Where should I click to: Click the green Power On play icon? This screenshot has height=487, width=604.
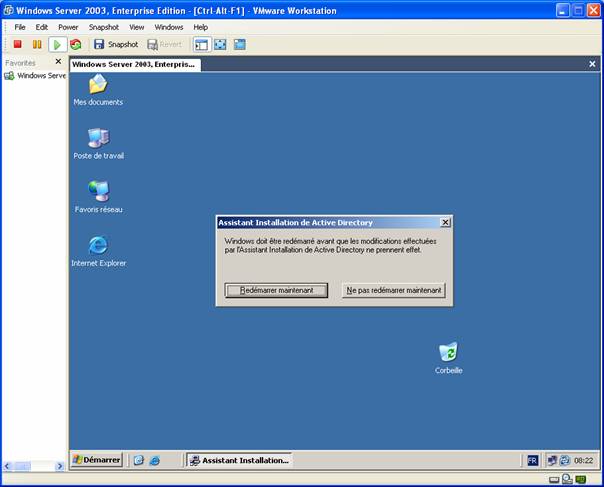[x=57, y=45]
